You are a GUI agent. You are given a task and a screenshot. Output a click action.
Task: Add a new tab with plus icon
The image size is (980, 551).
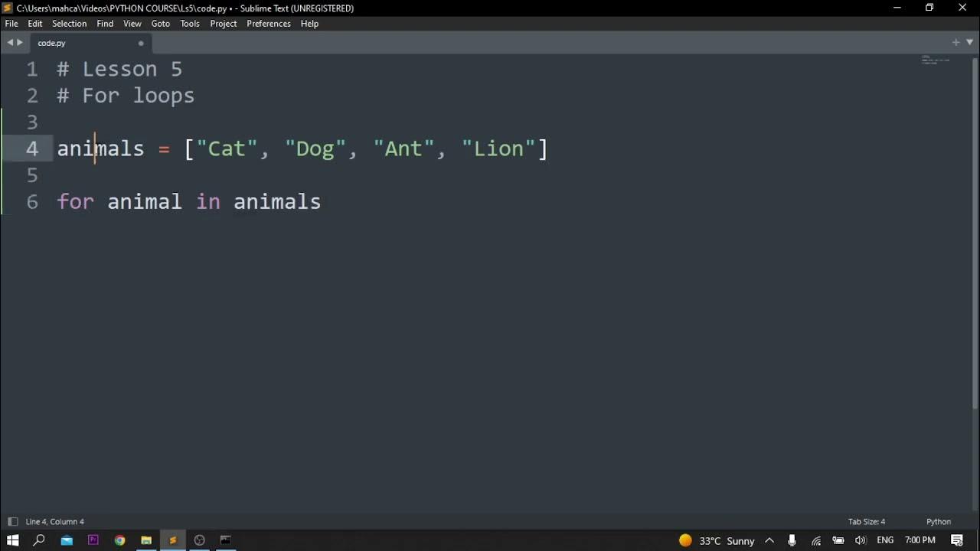955,43
